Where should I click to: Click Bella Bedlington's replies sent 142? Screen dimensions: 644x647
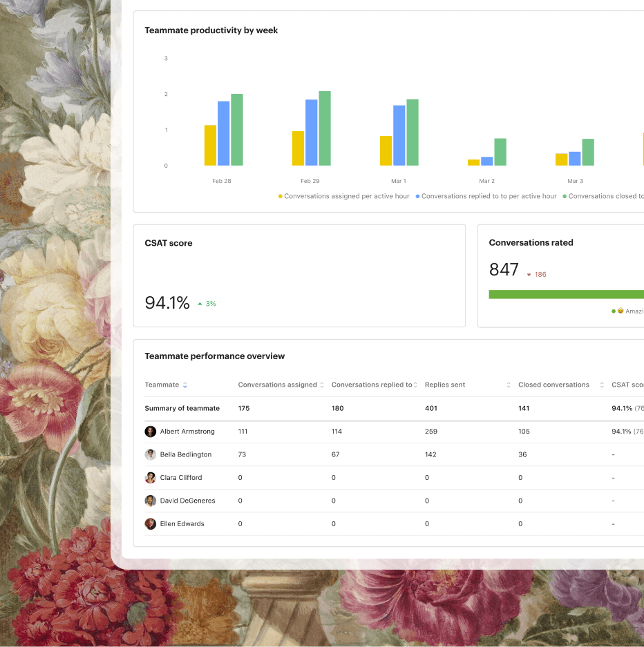(430, 455)
